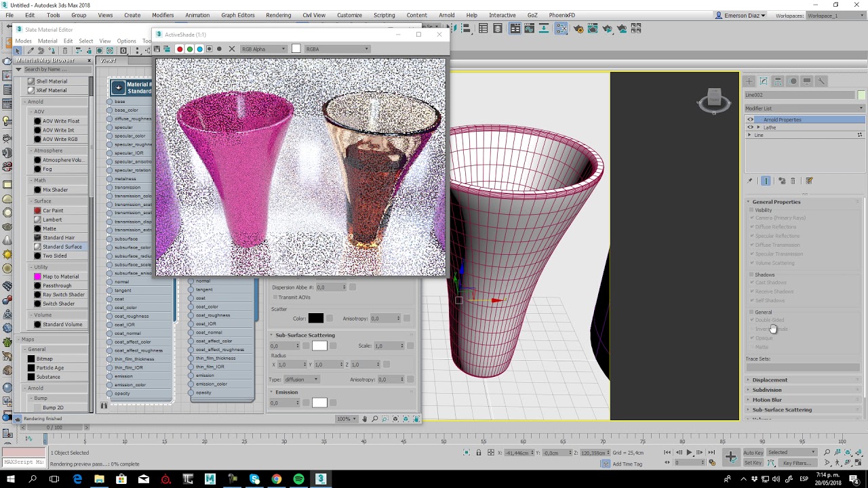Toggle visibility eye of Arnold Properties modifier
The height and width of the screenshot is (488, 868).
click(x=751, y=120)
